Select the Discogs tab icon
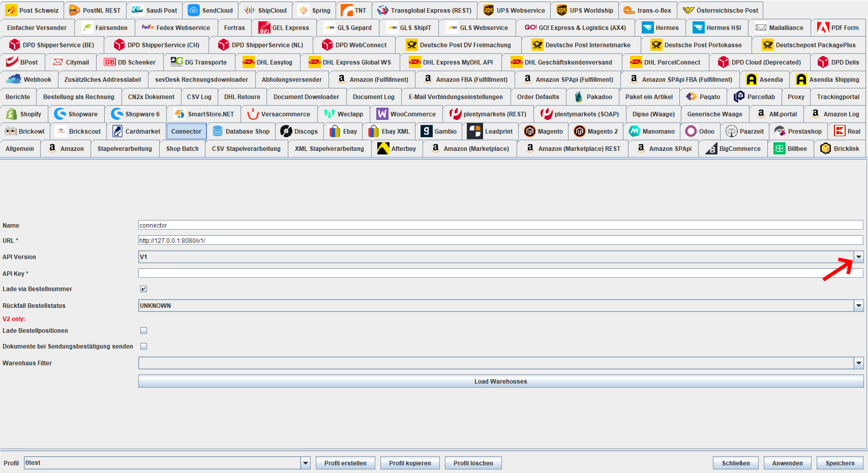This screenshot has width=868, height=473. pos(286,131)
